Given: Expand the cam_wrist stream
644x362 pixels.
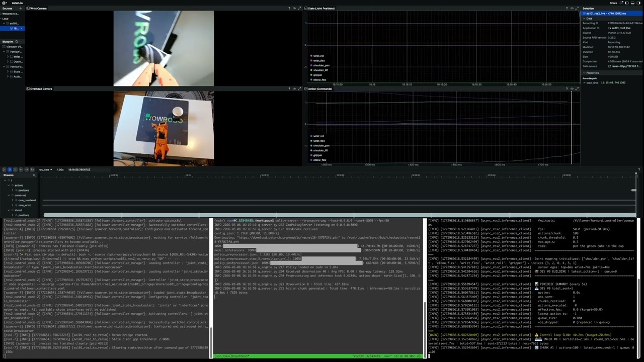Looking at the screenshot, I should [x=13, y=205].
